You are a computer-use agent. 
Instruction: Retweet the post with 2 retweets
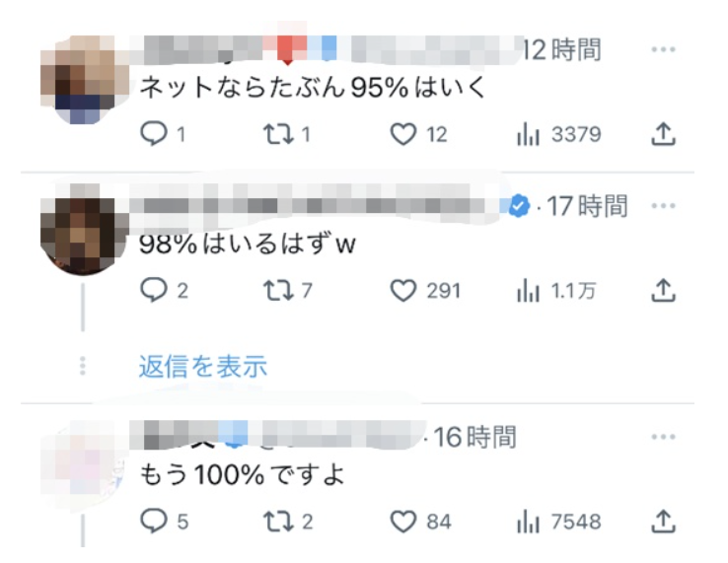click(x=287, y=521)
